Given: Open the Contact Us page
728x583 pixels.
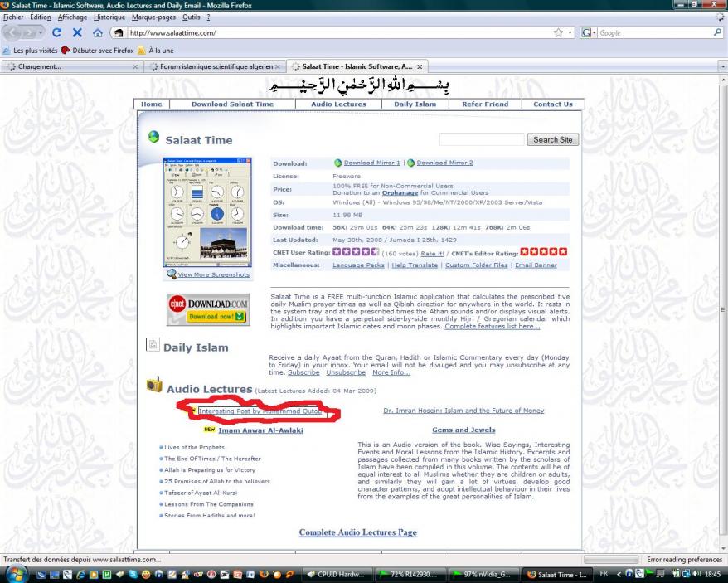Looking at the screenshot, I should [x=552, y=104].
